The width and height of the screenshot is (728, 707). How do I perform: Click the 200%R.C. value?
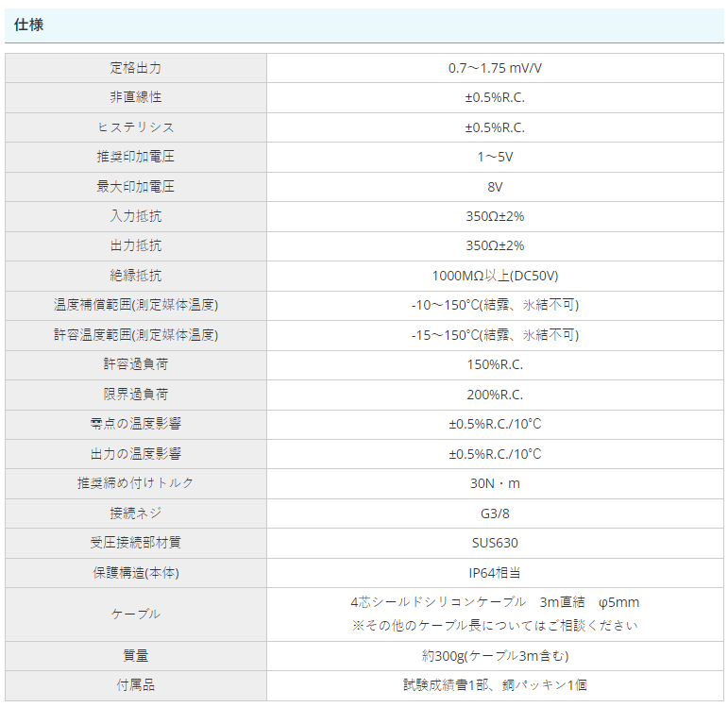[x=495, y=396]
